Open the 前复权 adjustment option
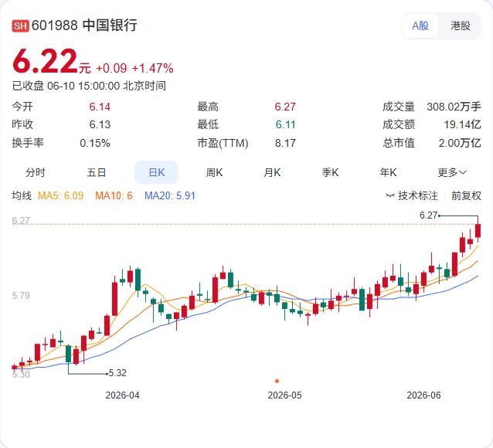 (x=466, y=196)
